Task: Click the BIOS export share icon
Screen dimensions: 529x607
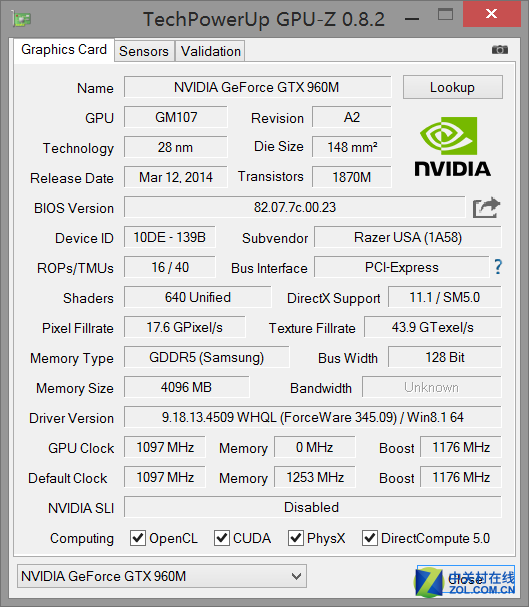Action: [486, 208]
